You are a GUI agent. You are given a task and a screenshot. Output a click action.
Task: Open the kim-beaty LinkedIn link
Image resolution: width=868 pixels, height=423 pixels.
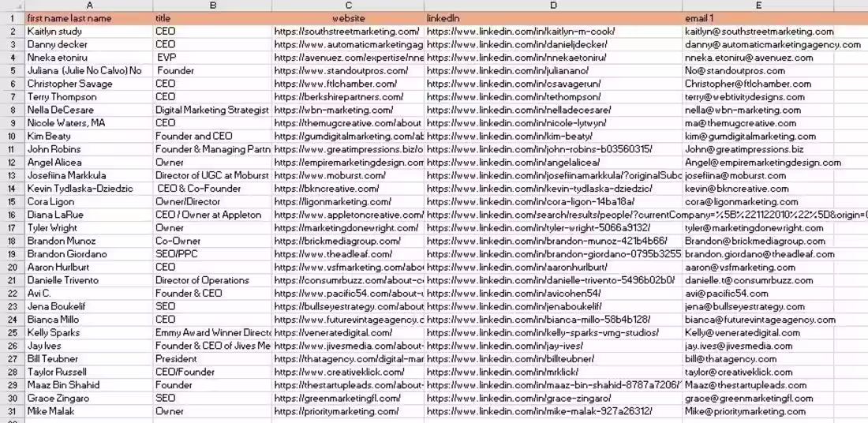point(510,137)
